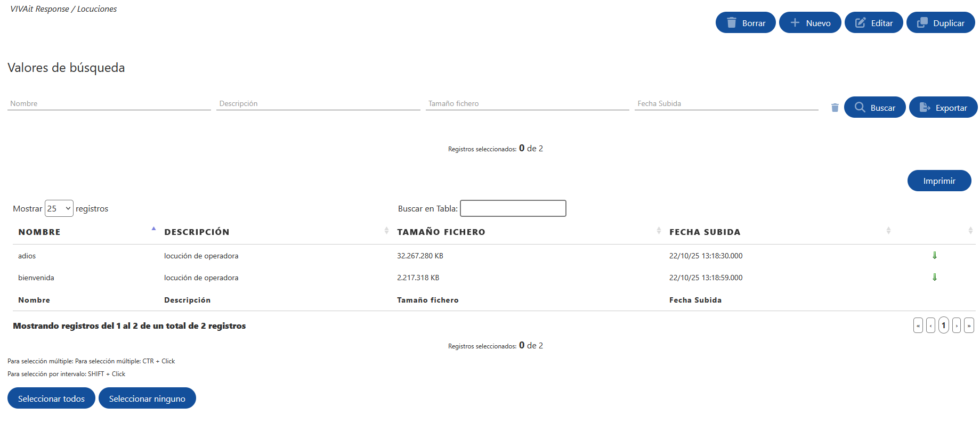This screenshot has height=423, width=980.
Task: Jump to the last page of results
Action: click(969, 326)
